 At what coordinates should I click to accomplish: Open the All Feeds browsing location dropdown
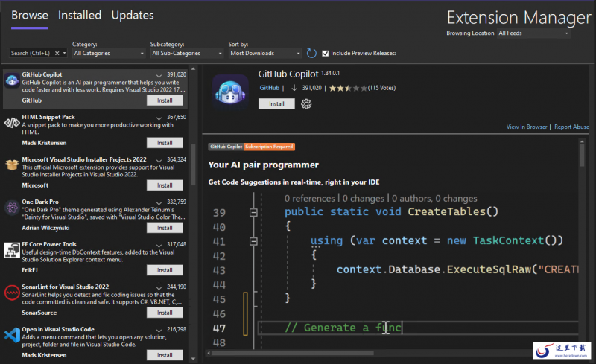click(x=533, y=33)
